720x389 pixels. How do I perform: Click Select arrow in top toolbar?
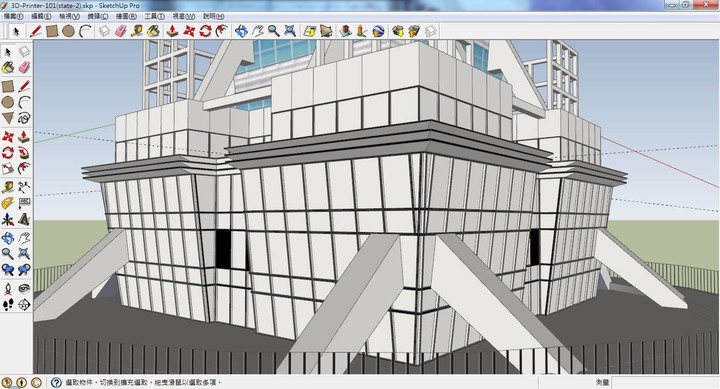click(16, 31)
